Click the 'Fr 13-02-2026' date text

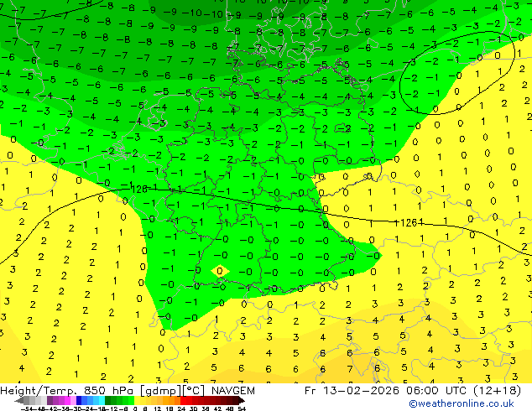click(352, 391)
